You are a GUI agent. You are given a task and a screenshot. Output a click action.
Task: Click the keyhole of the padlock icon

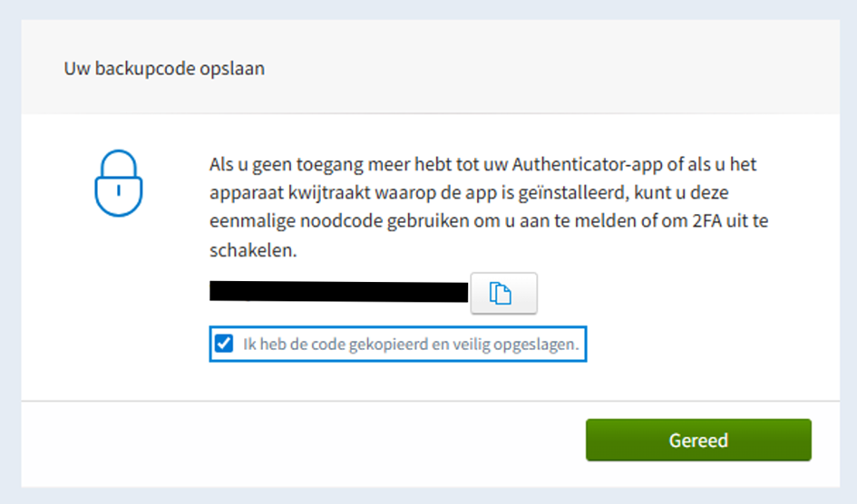pyautogui.click(x=119, y=190)
